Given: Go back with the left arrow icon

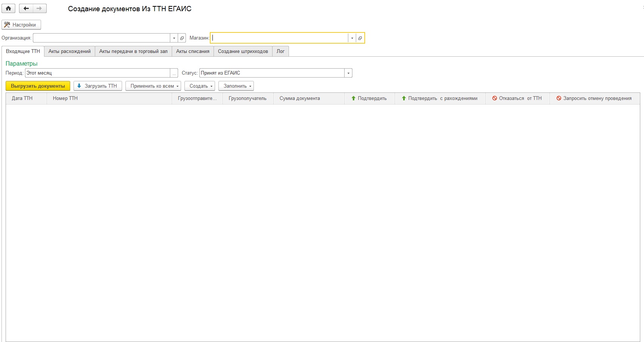Looking at the screenshot, I should 26,8.
